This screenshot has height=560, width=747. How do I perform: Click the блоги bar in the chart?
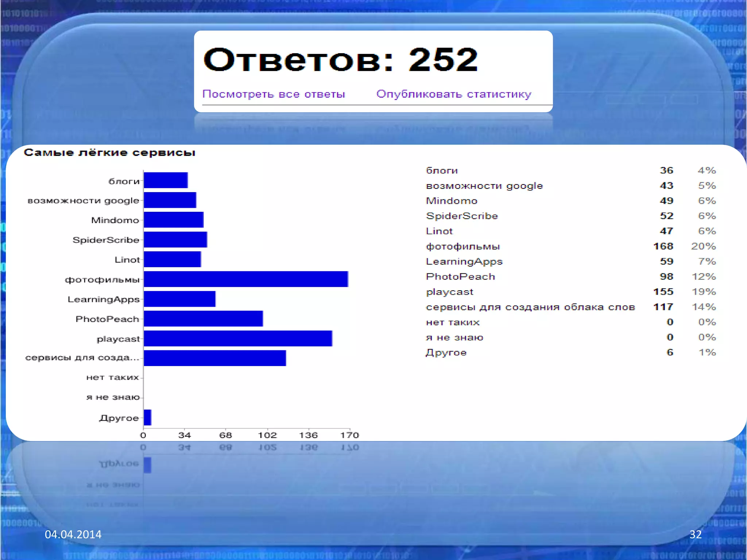[x=166, y=180]
